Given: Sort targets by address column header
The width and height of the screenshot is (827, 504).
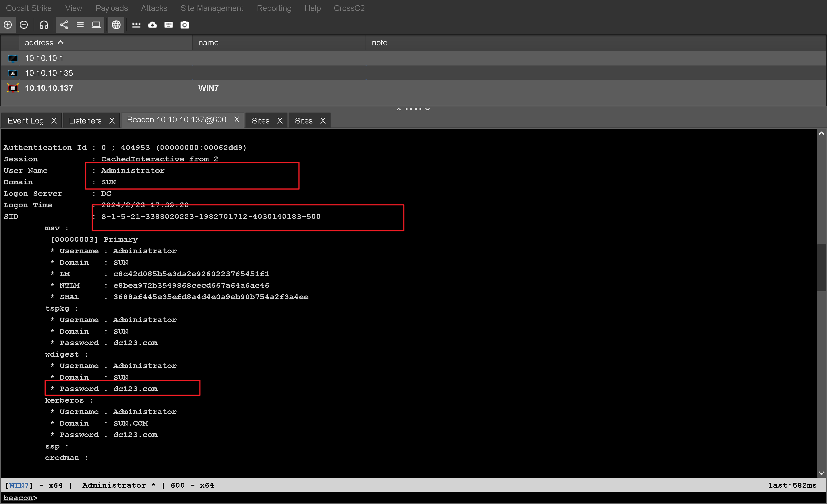Looking at the screenshot, I should pyautogui.click(x=106, y=43).
